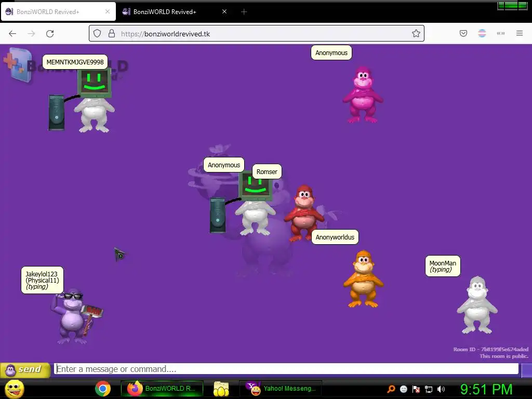Select the BonziWORLD Firefox taskbar item
The width and height of the screenshot is (532, 399).
[162, 389]
